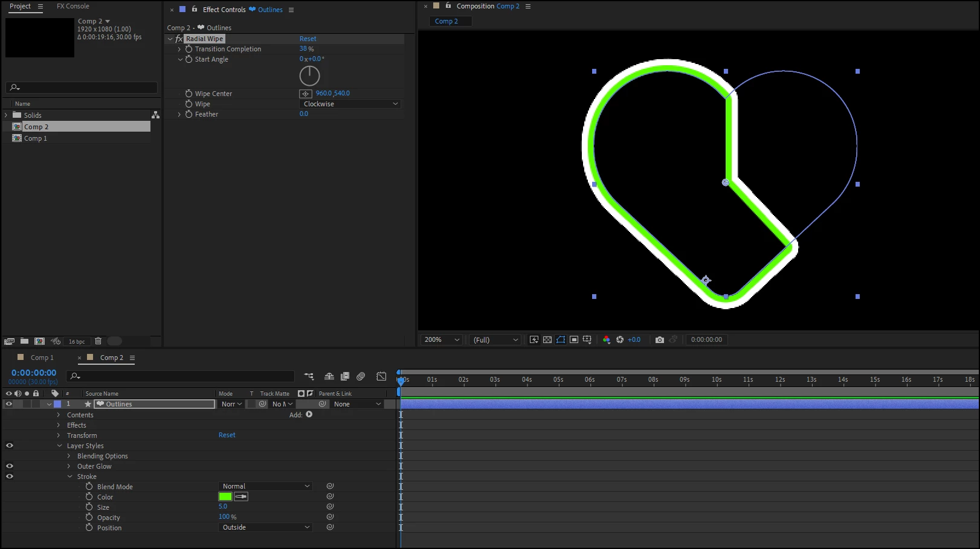Open Parent & Link None dropdown
The image size is (980, 549).
(357, 404)
